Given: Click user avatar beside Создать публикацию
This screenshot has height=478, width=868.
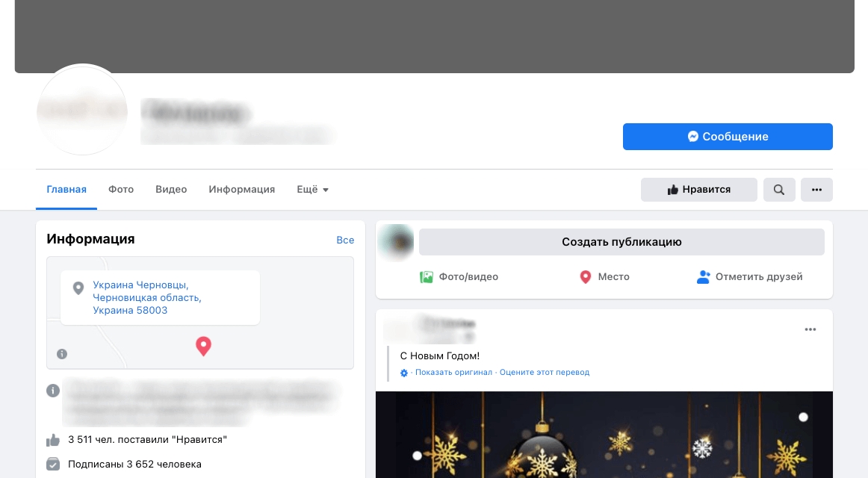Looking at the screenshot, I should coord(397,242).
